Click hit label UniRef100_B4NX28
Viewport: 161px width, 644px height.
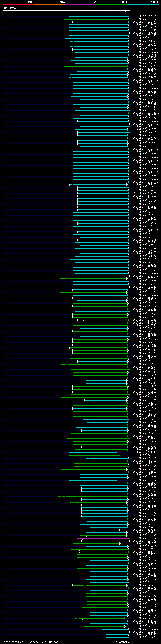click(x=144, y=193)
